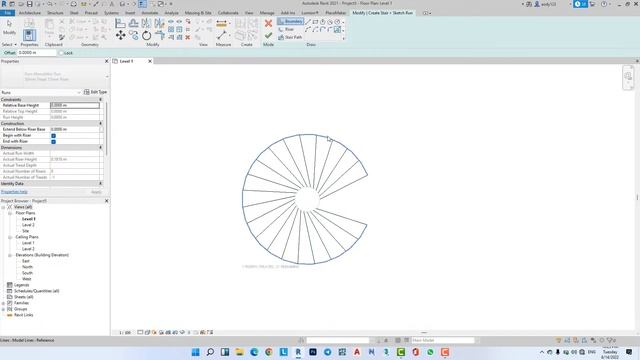Screen dimensions: 640x360
Task: Expand the Identity Data section
Action: click(x=100, y=184)
